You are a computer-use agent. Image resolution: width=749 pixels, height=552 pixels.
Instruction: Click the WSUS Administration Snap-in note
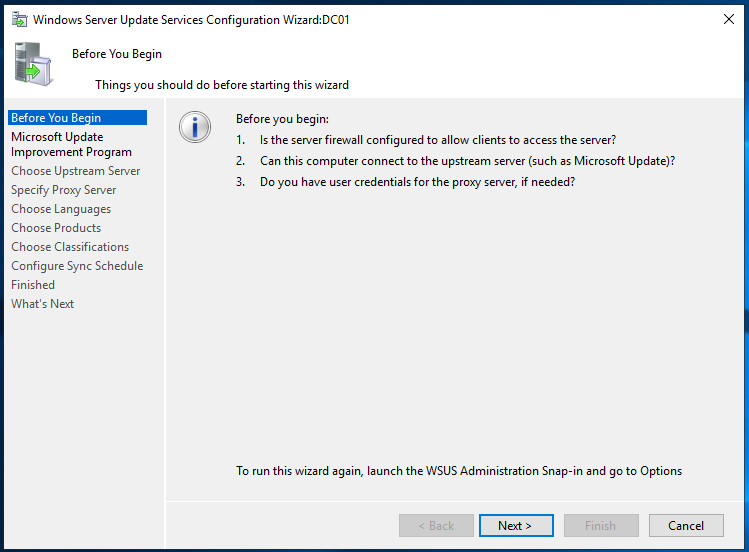pyautogui.click(x=459, y=471)
